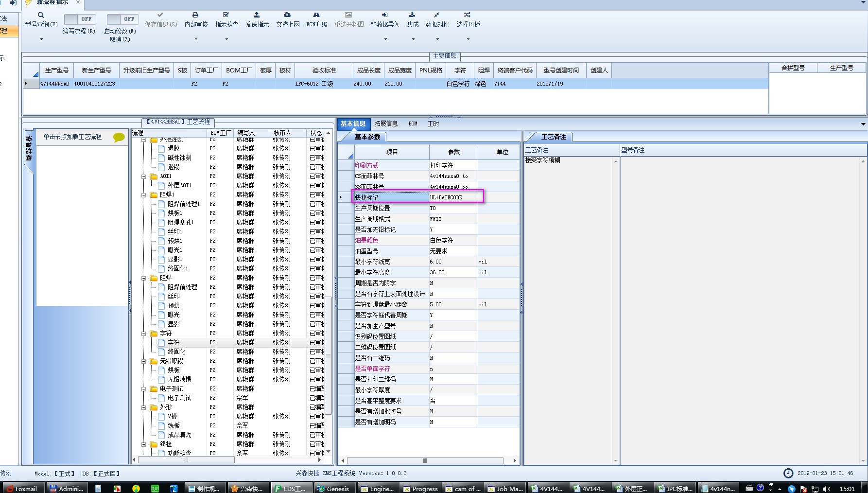Screen dimensions: 868x493
Task: Collapse the 外形 tree node
Action: (144, 407)
